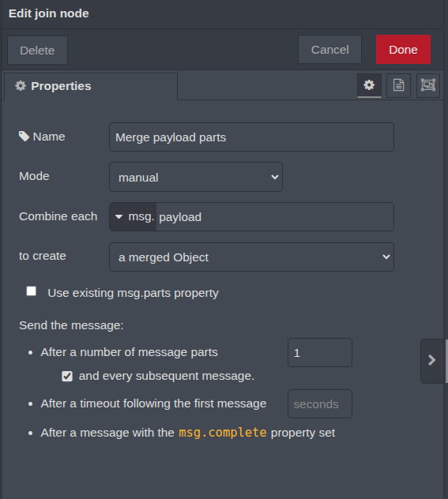Image resolution: width=448 pixels, height=499 pixels.
Task: Click the gear icon in Properties tab
Action: [21, 86]
